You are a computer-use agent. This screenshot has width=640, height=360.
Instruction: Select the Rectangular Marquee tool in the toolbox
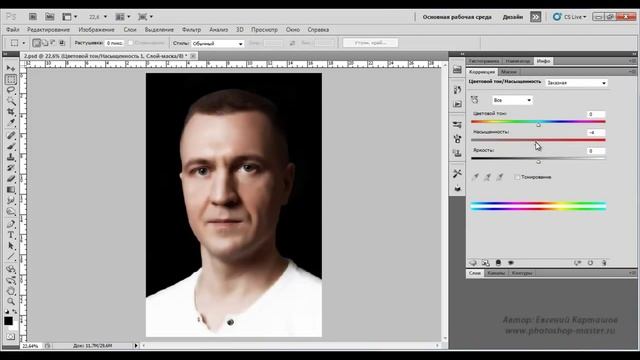11,79
